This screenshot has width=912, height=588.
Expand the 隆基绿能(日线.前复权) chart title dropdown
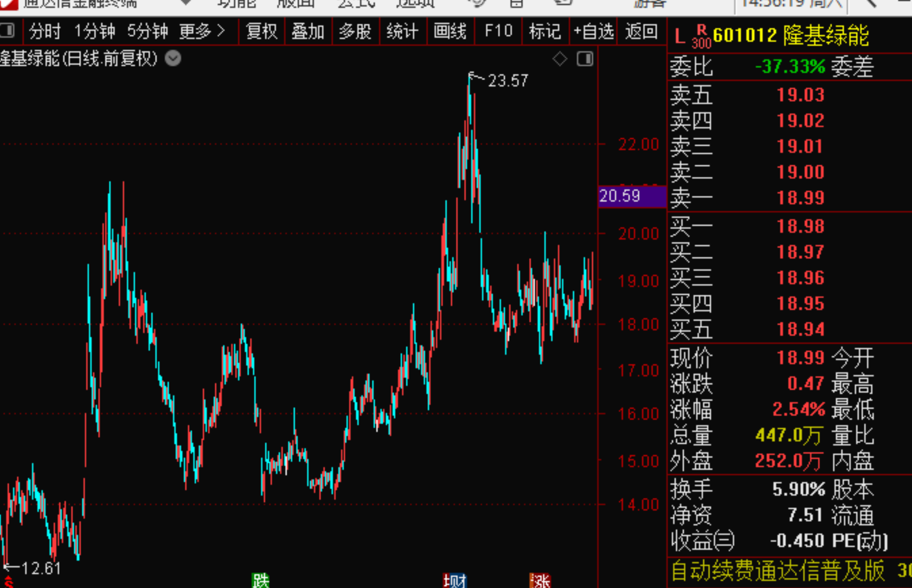[173, 58]
